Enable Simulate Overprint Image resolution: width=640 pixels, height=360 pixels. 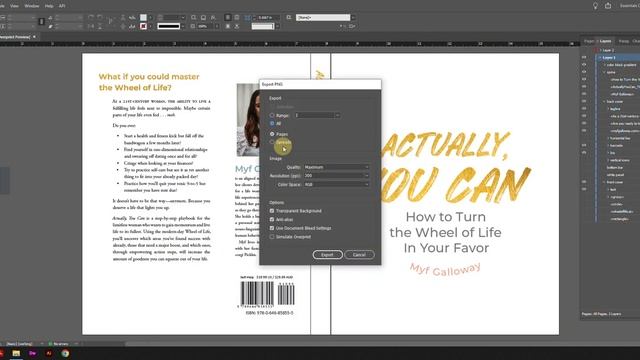(x=272, y=237)
